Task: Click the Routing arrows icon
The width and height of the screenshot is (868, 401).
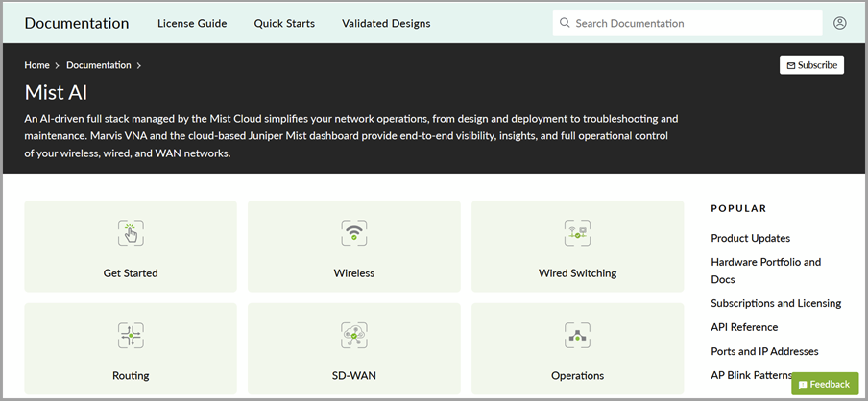Action: click(x=131, y=335)
